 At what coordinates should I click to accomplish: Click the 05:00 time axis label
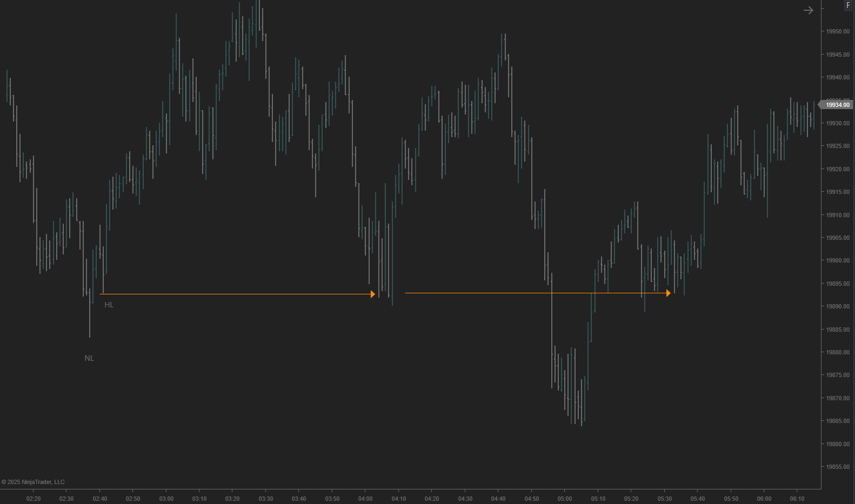click(565, 499)
